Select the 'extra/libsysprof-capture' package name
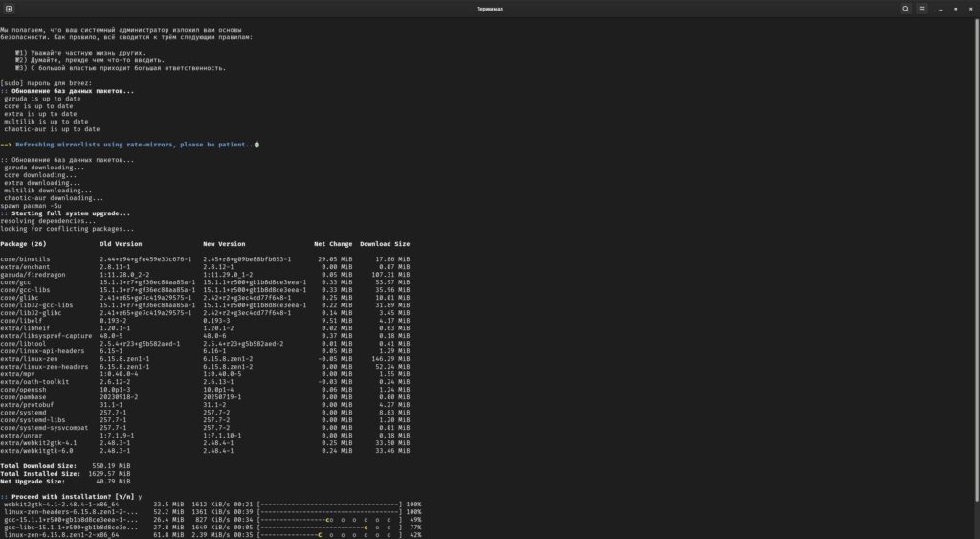Screen dimensions: 980x539 46,336
